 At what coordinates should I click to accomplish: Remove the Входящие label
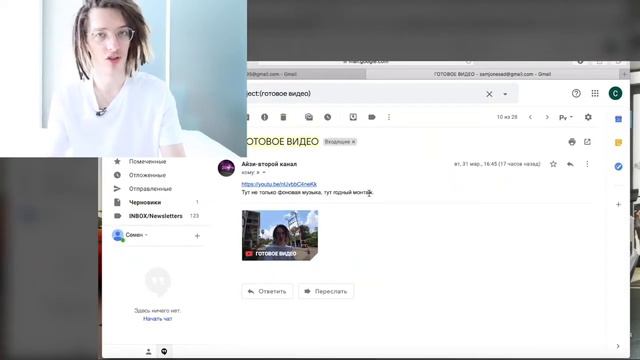click(353, 142)
